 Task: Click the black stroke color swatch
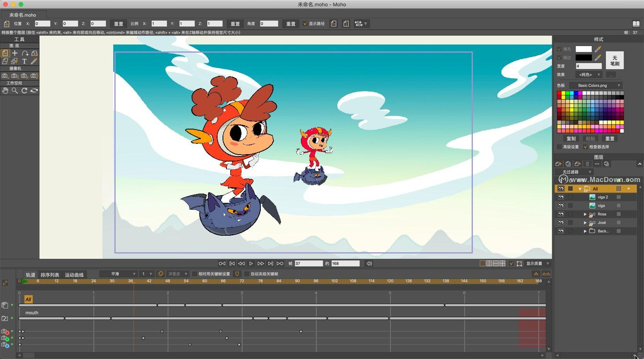[x=584, y=58]
